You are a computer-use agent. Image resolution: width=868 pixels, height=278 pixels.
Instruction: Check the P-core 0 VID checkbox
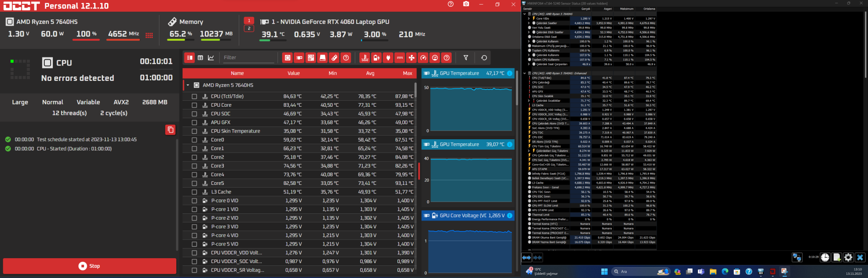tap(194, 201)
